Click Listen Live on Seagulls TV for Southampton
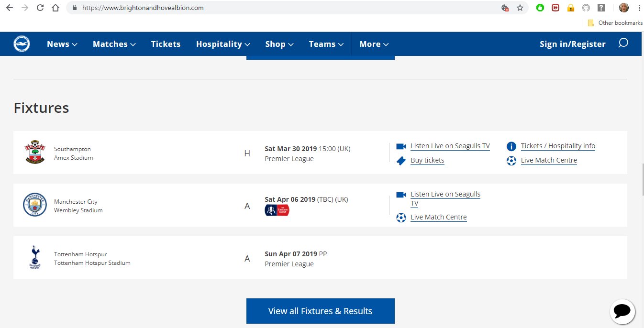The width and height of the screenshot is (644, 328). point(450,146)
